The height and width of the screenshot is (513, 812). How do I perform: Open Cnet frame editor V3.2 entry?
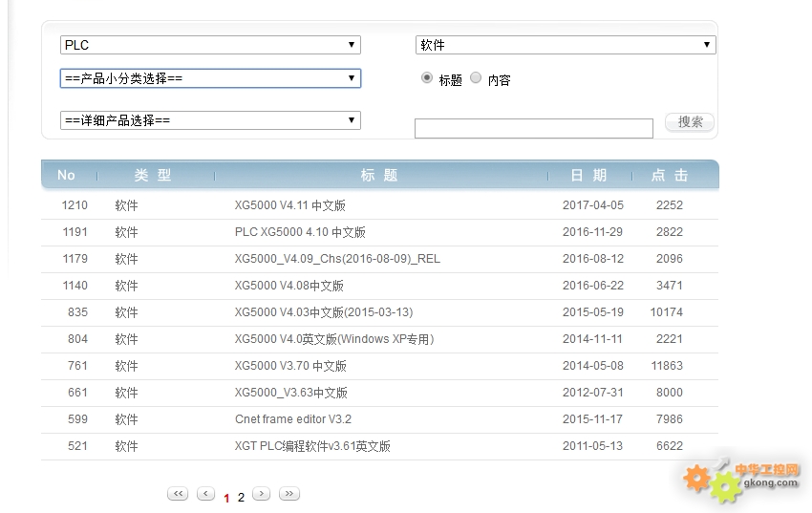pyautogui.click(x=293, y=419)
